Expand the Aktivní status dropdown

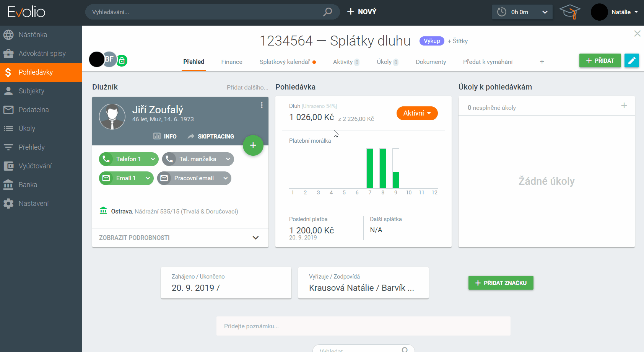coord(417,113)
